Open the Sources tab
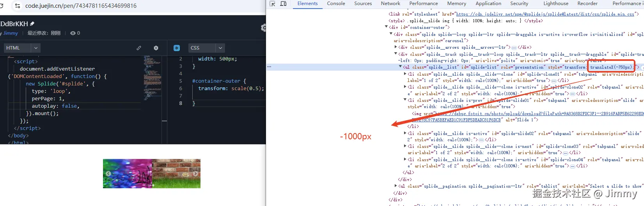 [x=363, y=4]
